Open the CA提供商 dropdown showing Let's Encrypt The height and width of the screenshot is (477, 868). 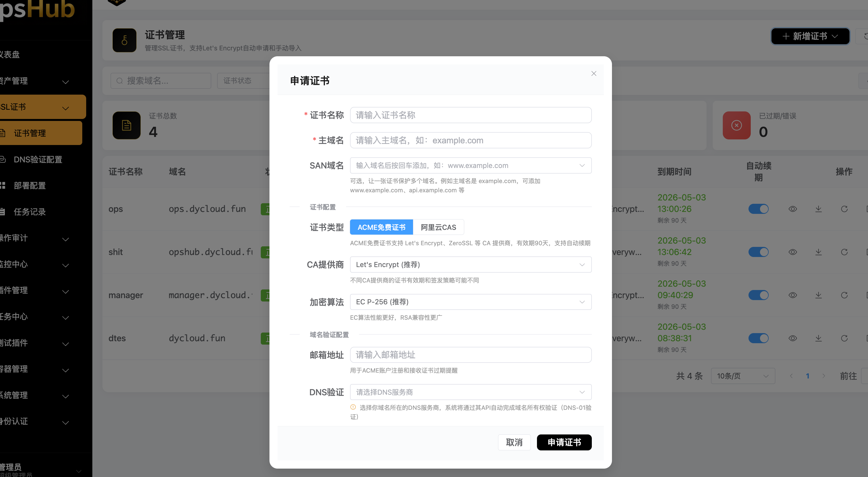470,264
